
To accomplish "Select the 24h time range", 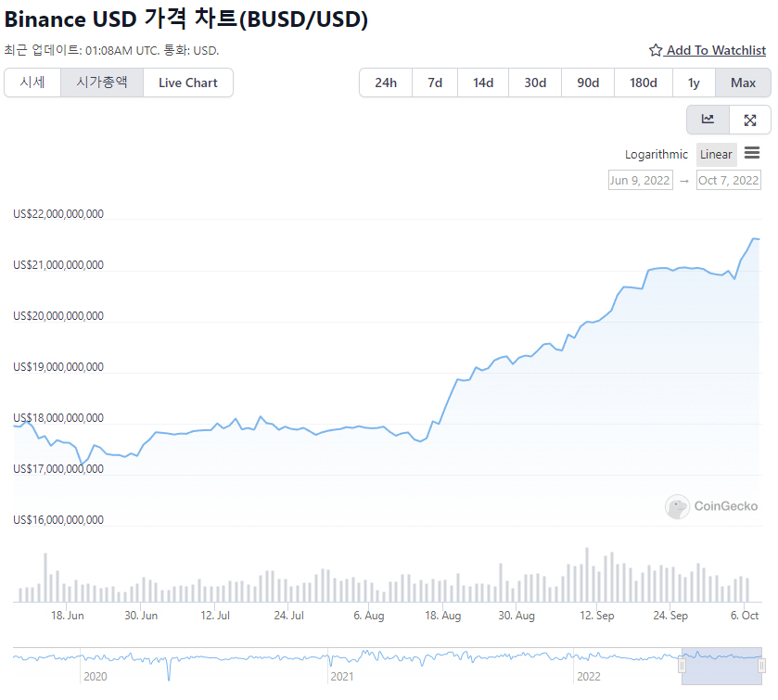I will (x=386, y=83).
